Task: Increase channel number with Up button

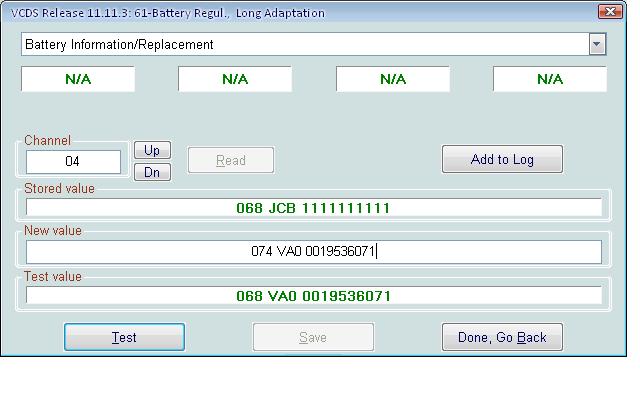Action: (x=152, y=150)
